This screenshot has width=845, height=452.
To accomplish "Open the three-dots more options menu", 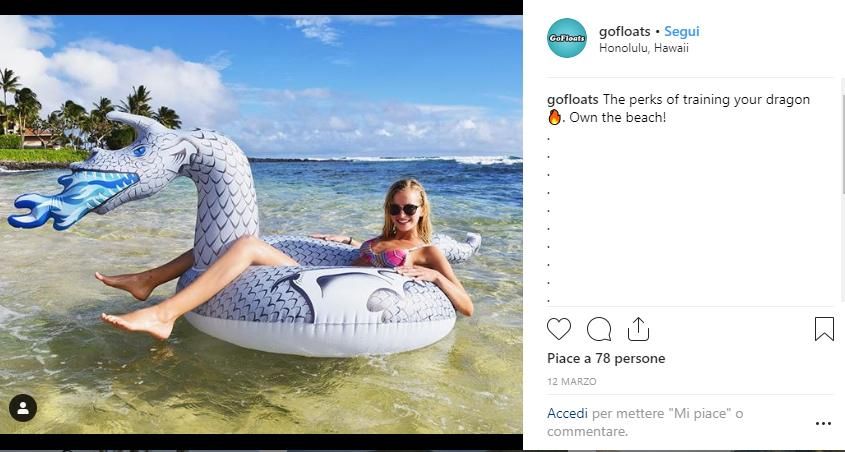I will pos(823,423).
